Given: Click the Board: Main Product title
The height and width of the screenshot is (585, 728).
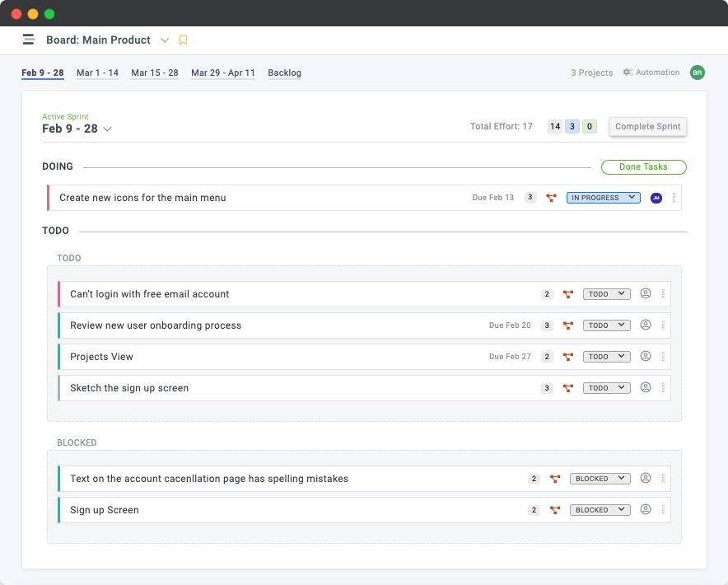Looking at the screenshot, I should pyautogui.click(x=99, y=40).
